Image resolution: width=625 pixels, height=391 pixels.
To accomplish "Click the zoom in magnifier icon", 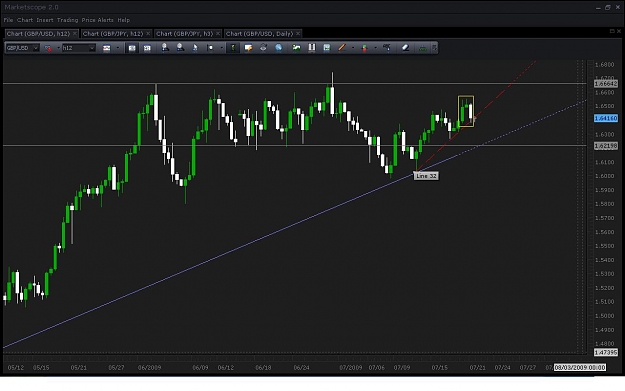I will point(165,48).
